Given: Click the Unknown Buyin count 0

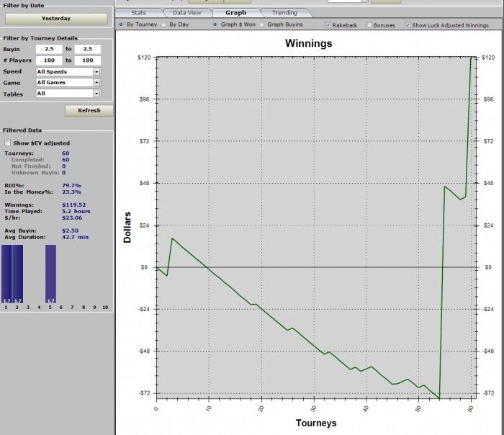Looking at the screenshot, I should [63, 173].
